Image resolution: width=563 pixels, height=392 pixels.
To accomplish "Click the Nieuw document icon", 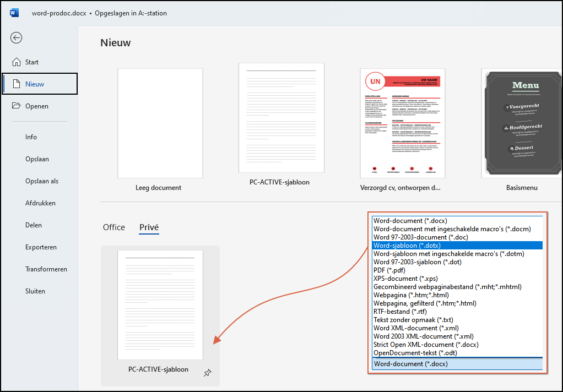I will (16, 84).
